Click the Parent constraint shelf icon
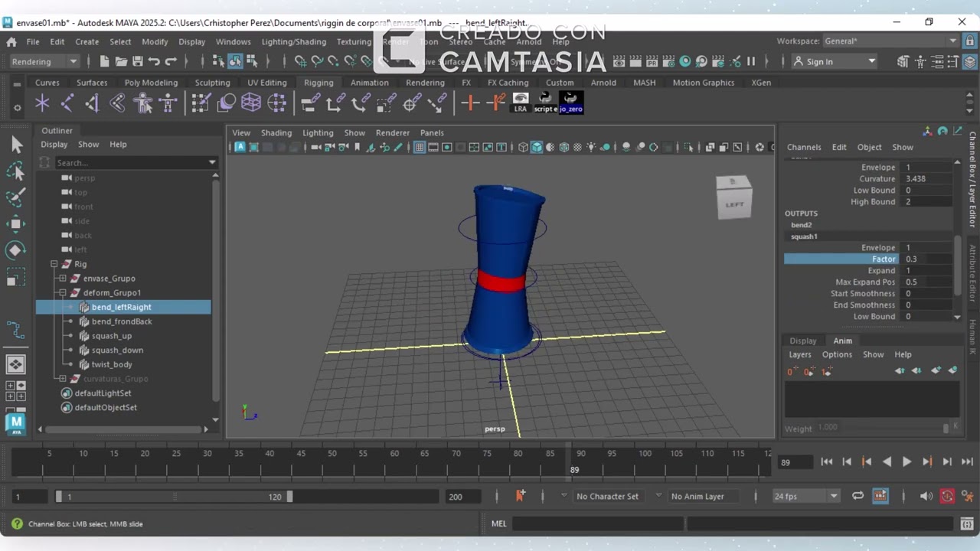Image resolution: width=980 pixels, height=551 pixels. pos(311,103)
